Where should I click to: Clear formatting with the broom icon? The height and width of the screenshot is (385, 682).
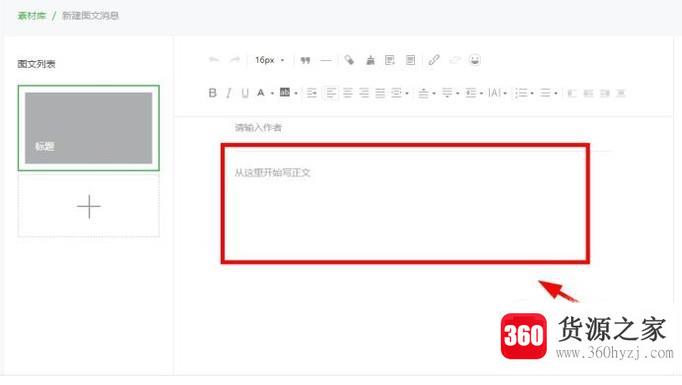(370, 60)
